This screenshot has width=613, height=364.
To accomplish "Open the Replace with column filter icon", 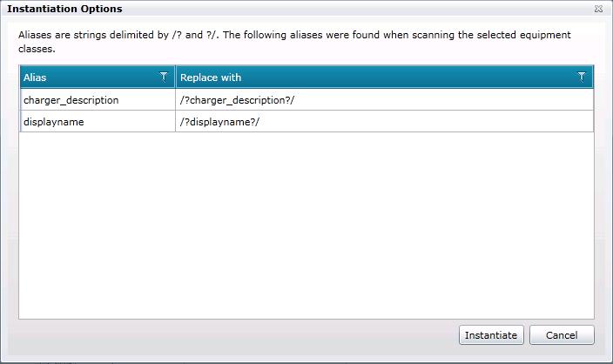I will point(582,78).
